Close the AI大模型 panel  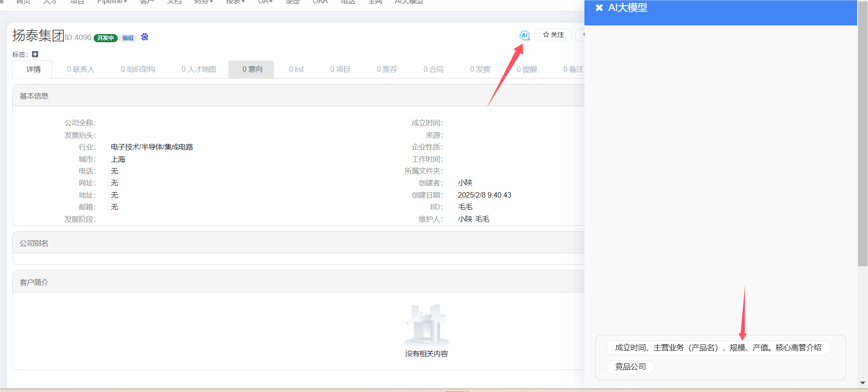tap(599, 8)
